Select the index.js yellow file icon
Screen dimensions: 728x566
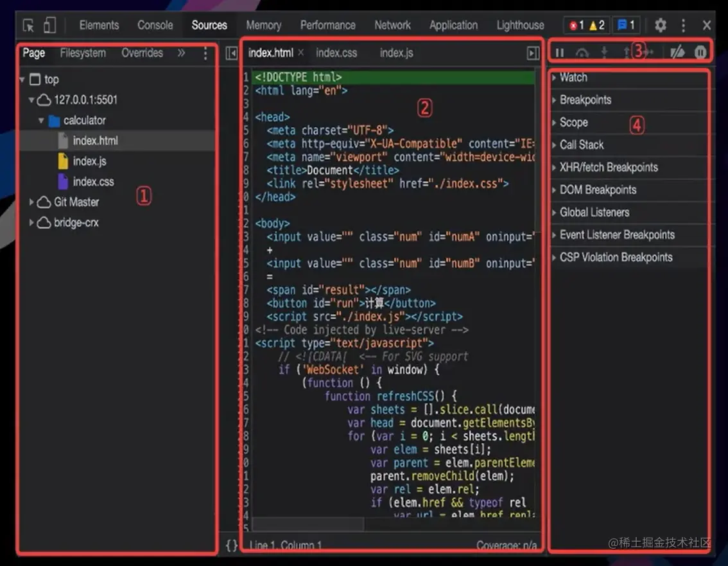[x=63, y=161]
